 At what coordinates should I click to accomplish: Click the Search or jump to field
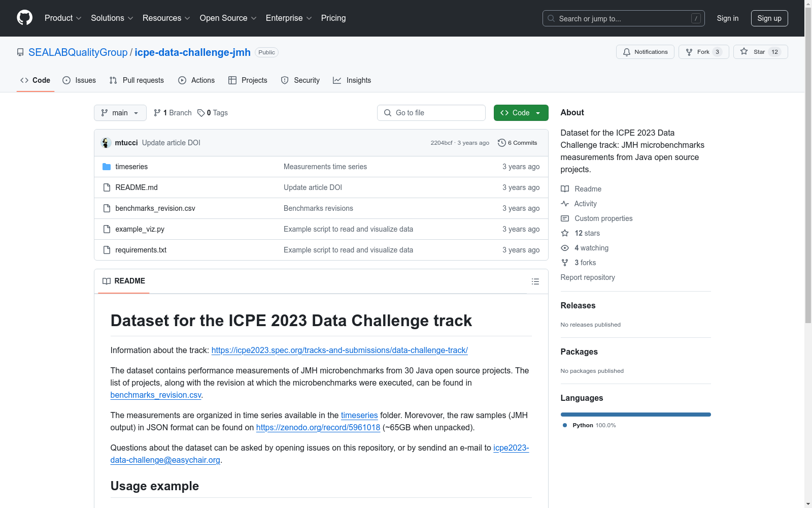624,18
